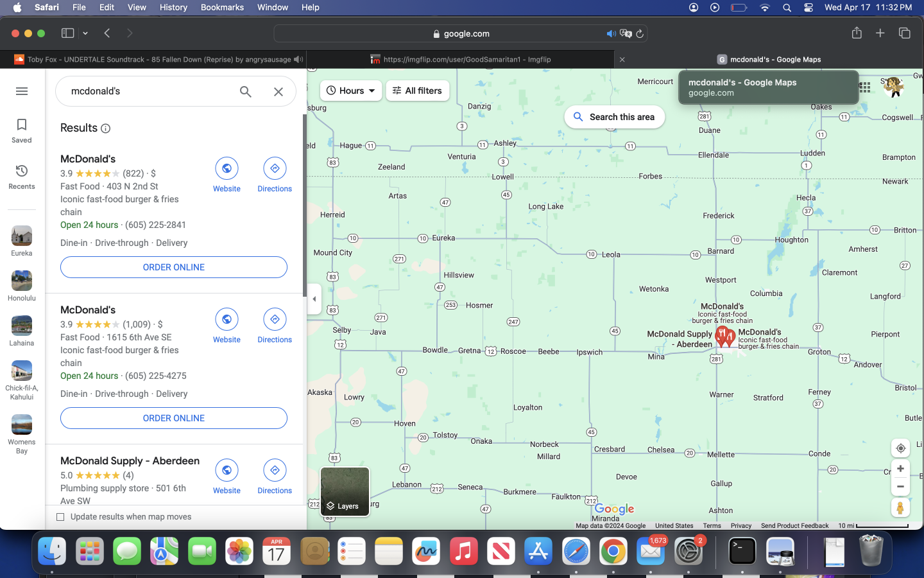Viewport: 924px width, 578px height.
Task: Show your current location on map
Action: (900, 448)
